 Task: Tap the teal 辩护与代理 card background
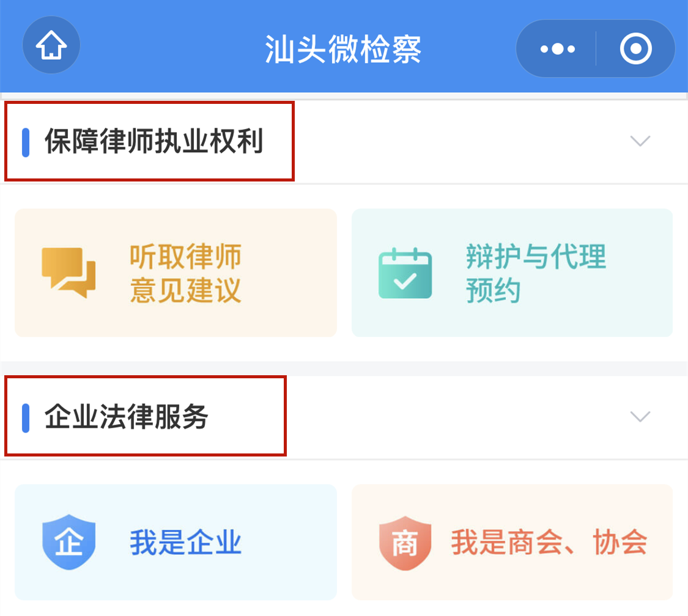point(512,273)
